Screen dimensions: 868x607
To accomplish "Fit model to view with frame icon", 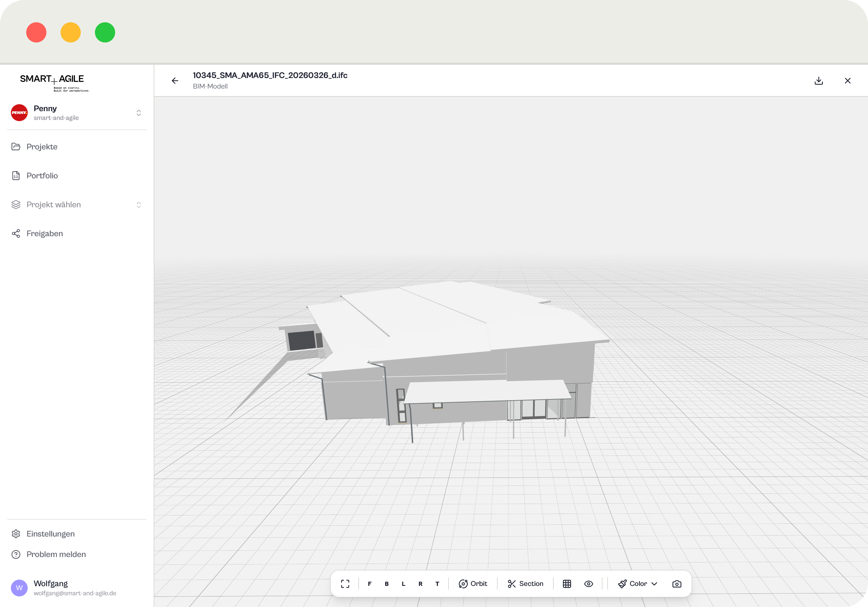I will point(345,584).
